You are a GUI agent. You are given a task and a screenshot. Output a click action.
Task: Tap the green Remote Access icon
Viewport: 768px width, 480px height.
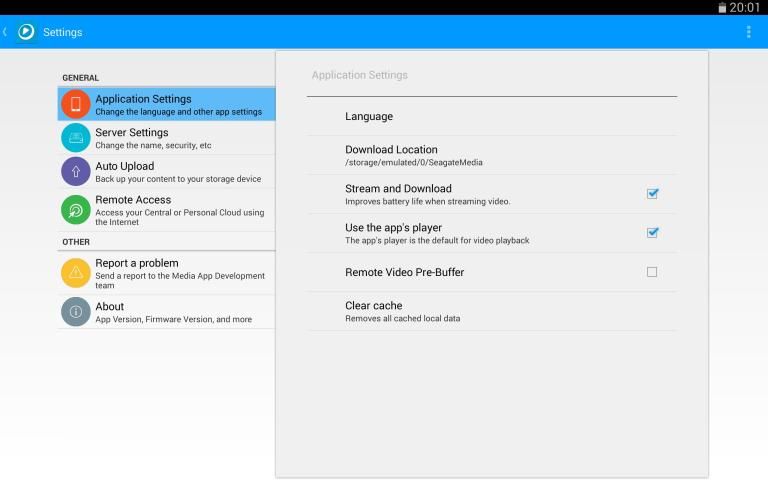pos(76,209)
